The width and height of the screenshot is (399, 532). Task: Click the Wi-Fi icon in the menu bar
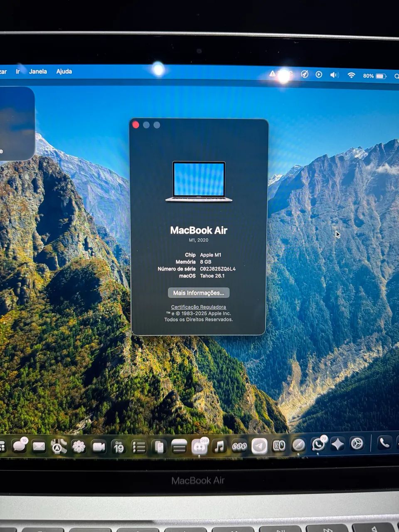(352, 75)
